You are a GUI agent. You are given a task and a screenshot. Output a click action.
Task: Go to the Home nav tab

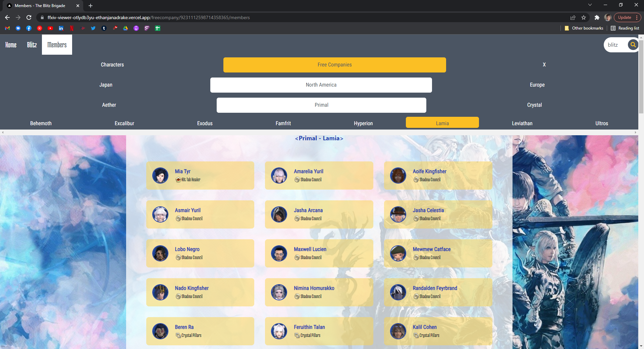click(11, 45)
